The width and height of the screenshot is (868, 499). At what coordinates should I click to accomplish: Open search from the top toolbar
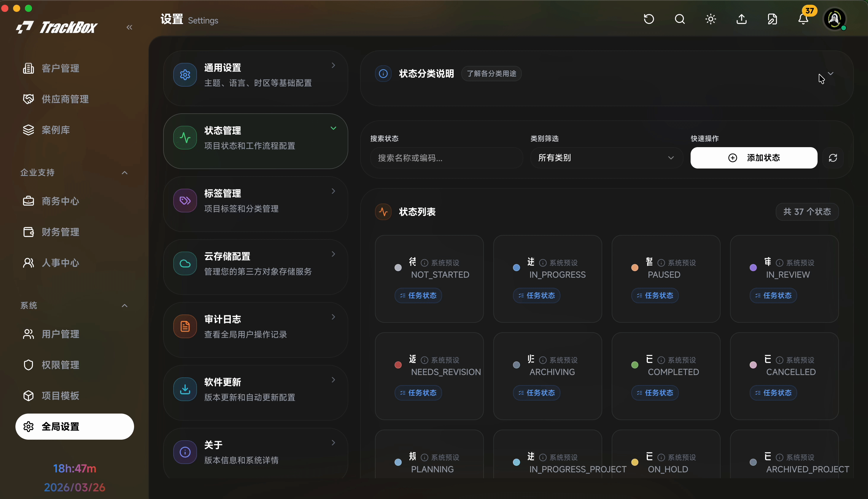coord(680,19)
